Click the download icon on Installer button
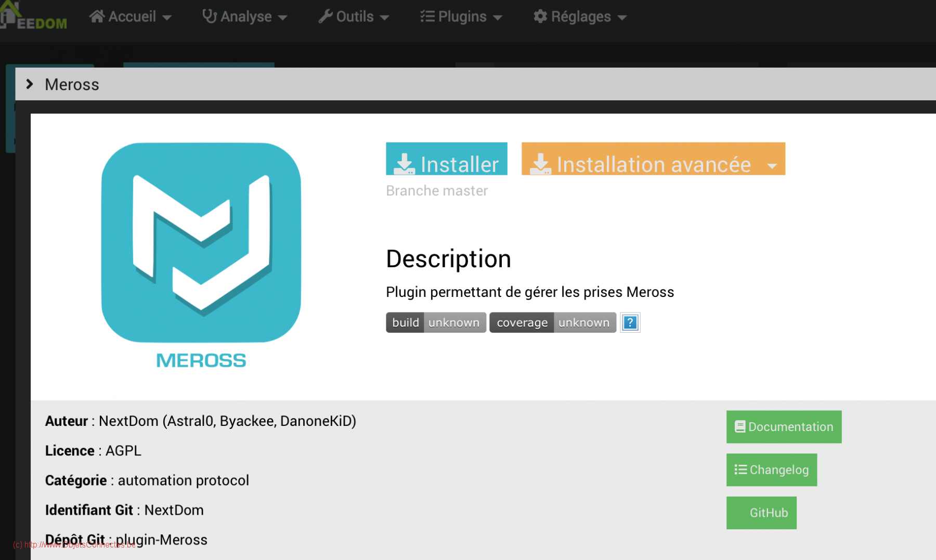936x560 pixels. point(404,164)
